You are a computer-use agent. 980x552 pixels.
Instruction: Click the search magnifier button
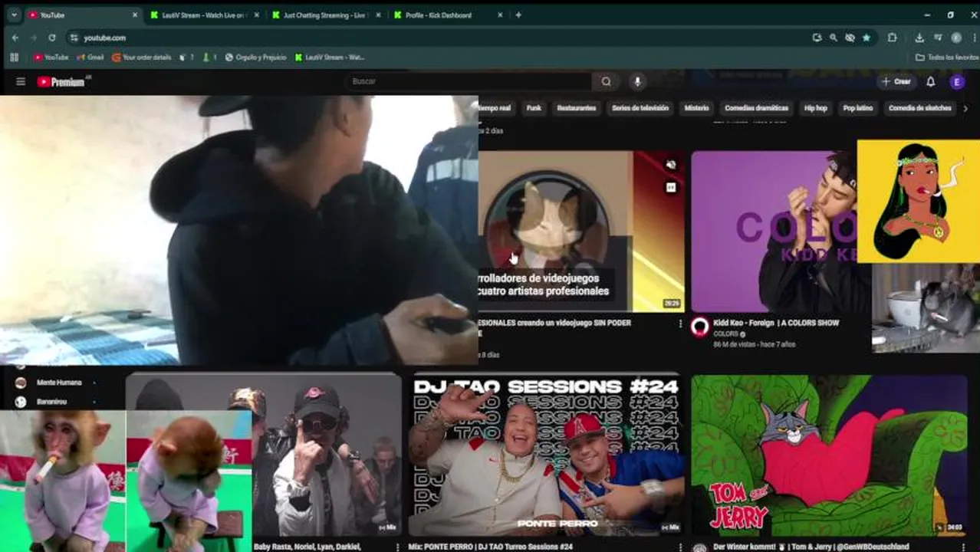pyautogui.click(x=606, y=81)
